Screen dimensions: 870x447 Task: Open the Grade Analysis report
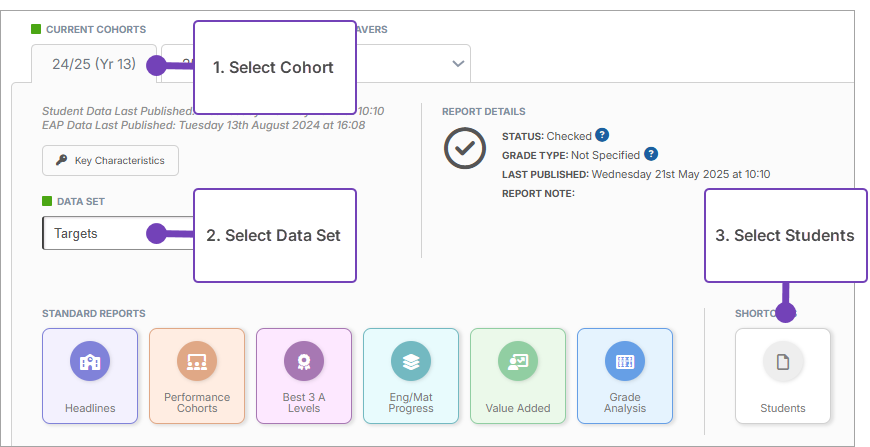[625, 376]
